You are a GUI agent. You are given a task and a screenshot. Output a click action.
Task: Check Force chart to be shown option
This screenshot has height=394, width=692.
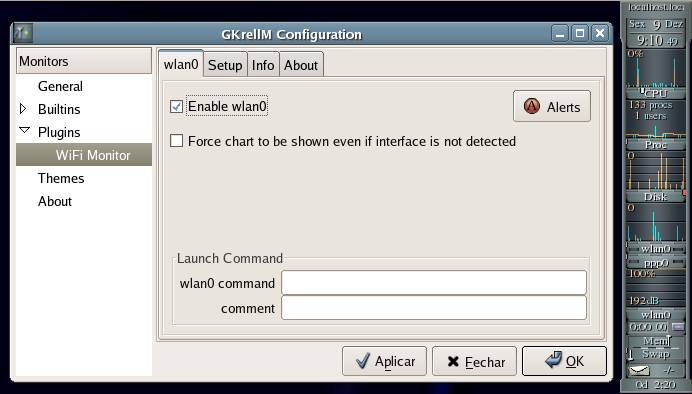[x=177, y=141]
